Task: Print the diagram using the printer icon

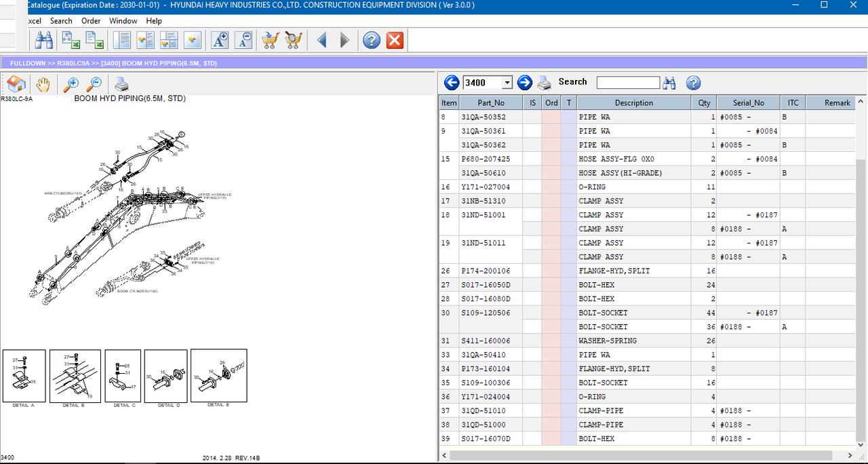Action: click(x=121, y=84)
